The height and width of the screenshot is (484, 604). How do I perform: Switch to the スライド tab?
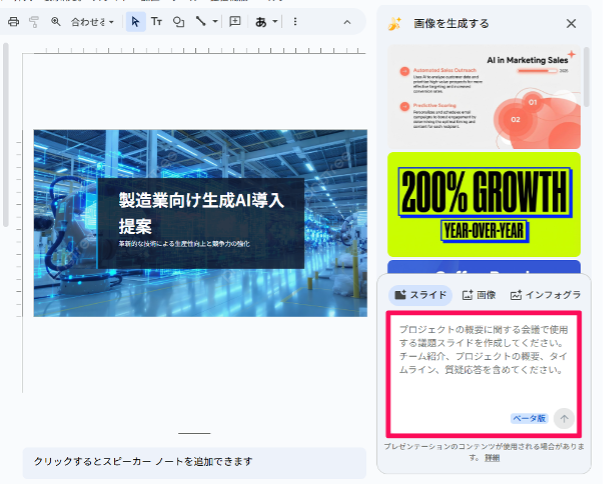[x=420, y=295]
